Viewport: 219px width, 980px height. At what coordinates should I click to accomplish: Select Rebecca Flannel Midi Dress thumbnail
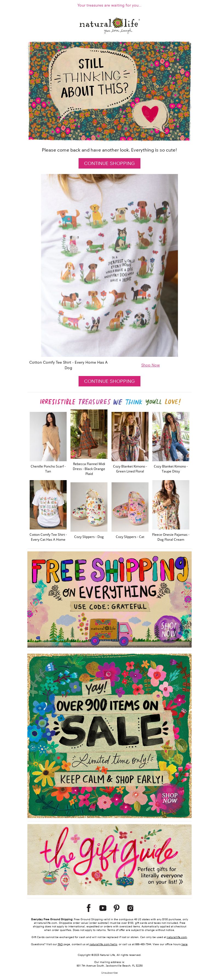89,434
